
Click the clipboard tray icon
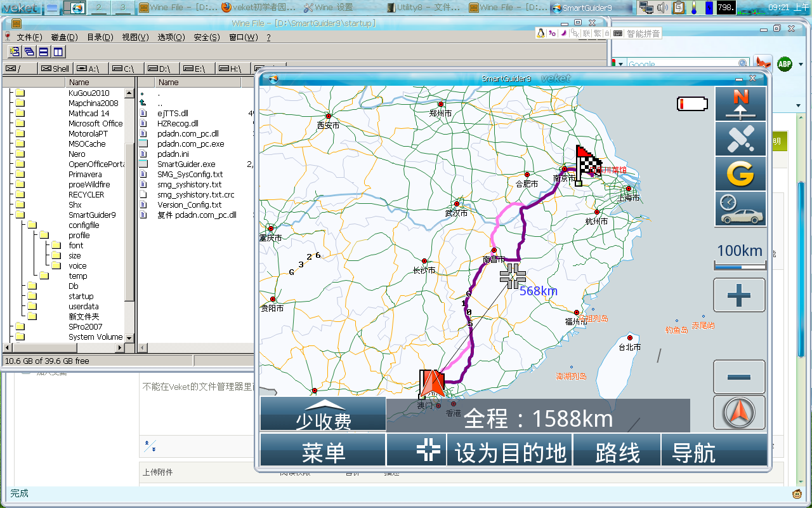(679, 8)
